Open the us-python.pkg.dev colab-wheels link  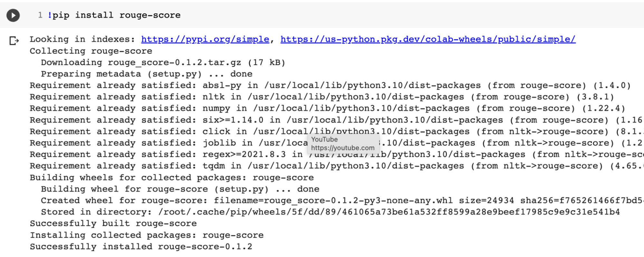click(428, 39)
